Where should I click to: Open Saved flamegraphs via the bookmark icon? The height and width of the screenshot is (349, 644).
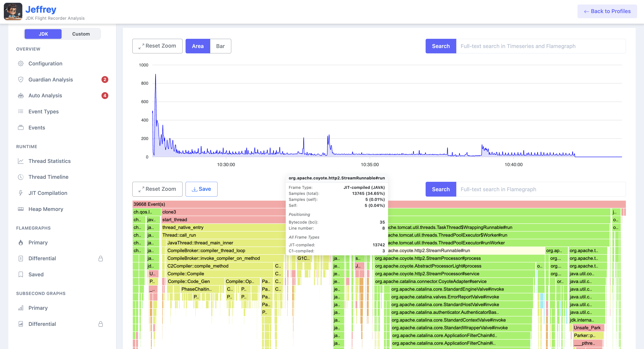pos(21,274)
